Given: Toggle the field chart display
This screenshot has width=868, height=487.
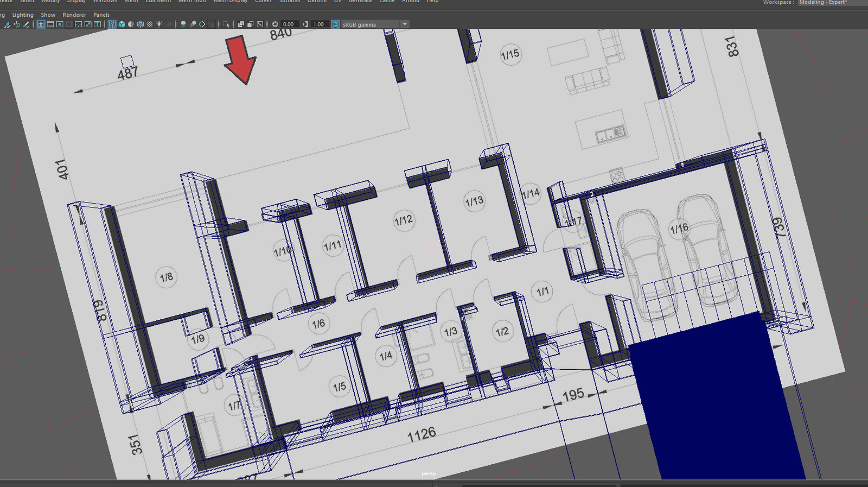Looking at the screenshot, I should coord(78,24).
